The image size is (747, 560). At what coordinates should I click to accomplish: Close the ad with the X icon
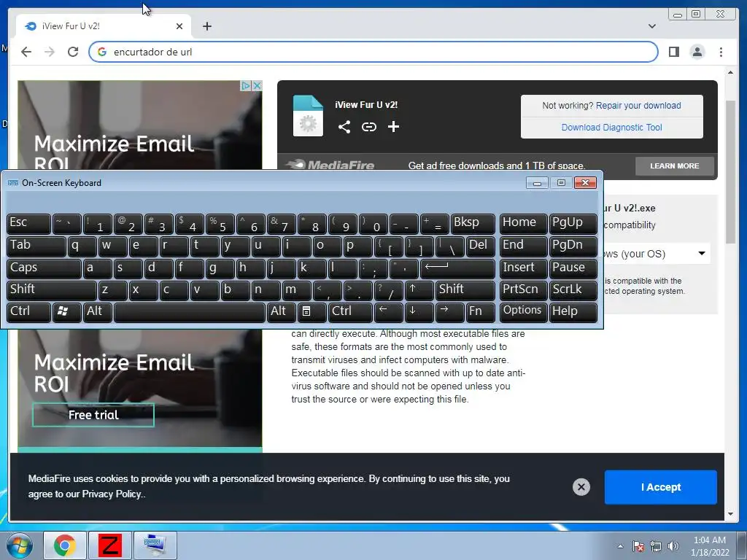pos(257,86)
